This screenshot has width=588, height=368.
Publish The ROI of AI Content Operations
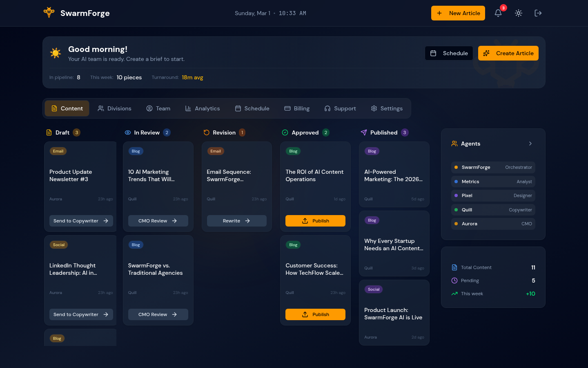[x=315, y=220]
